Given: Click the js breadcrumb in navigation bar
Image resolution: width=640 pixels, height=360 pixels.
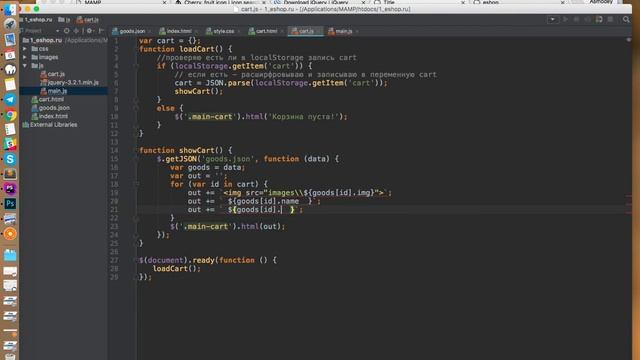Looking at the screenshot, I should [64, 20].
